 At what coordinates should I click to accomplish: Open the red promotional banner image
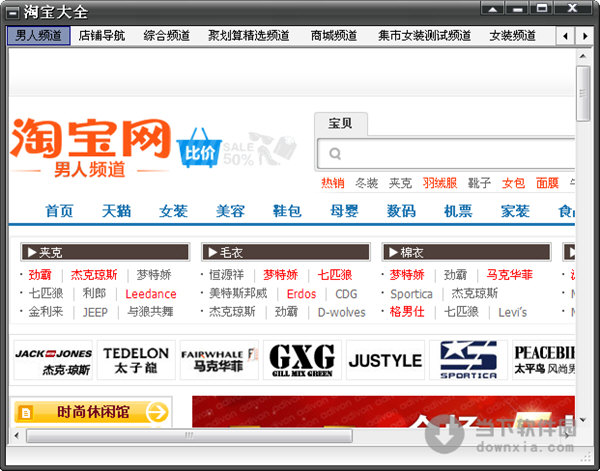(383, 412)
